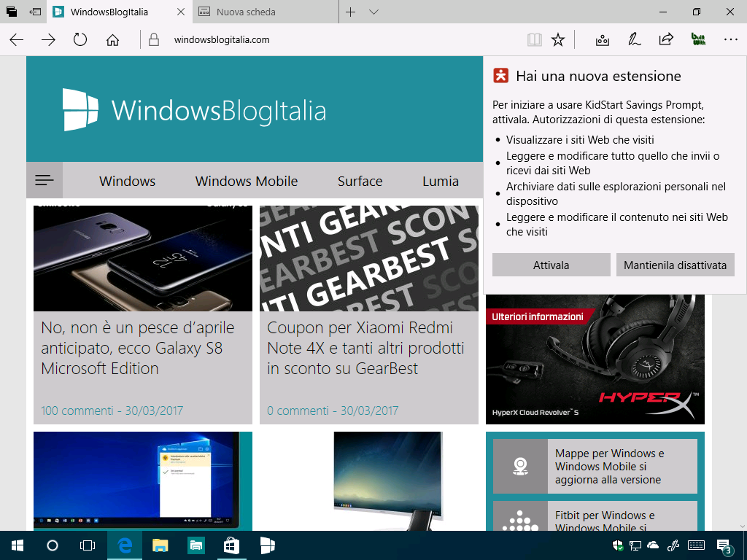The height and width of the screenshot is (560, 747).
Task: Activate the KidStart extension with Attivala
Action: pyautogui.click(x=551, y=265)
